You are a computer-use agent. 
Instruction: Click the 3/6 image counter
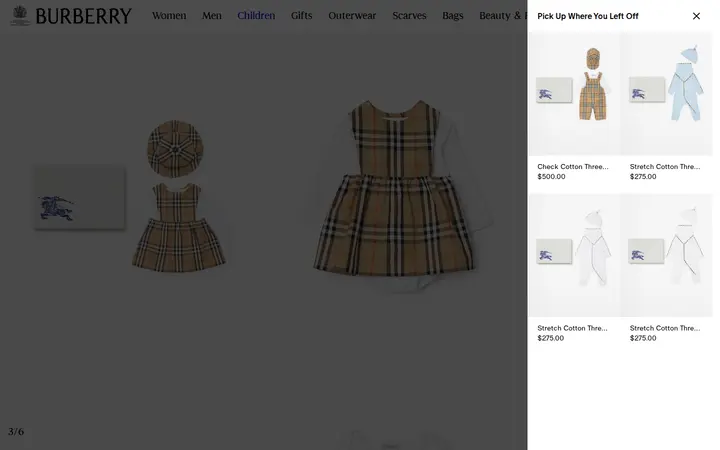tap(16, 432)
